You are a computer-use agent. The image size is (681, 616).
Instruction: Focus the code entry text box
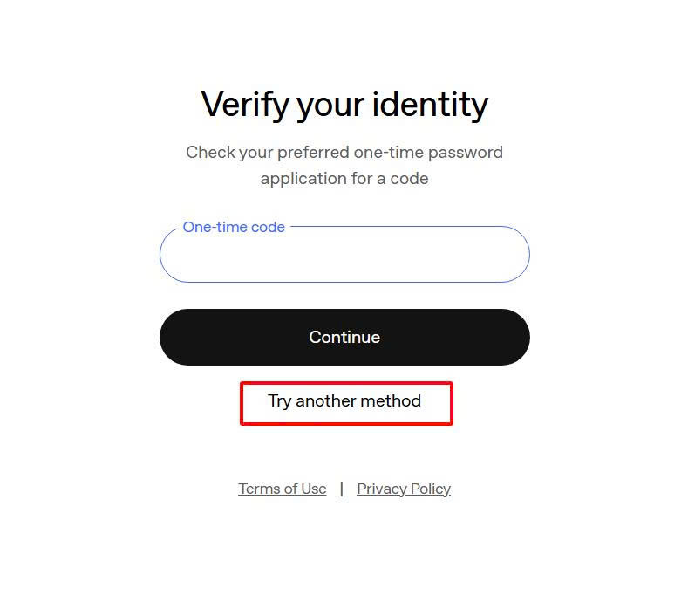click(x=344, y=257)
